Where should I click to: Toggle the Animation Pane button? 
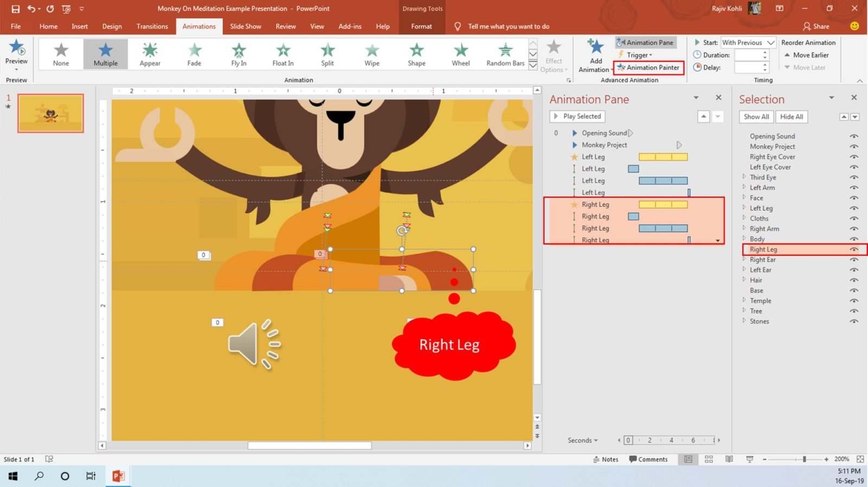[646, 42]
